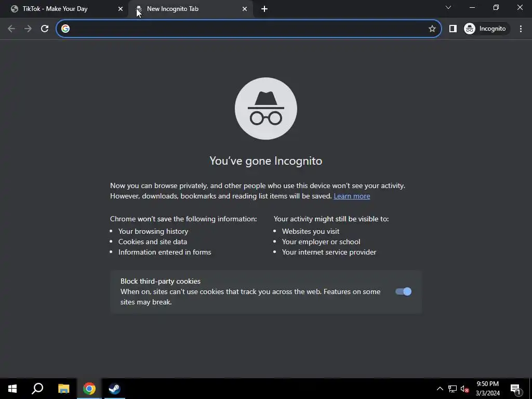532x399 pixels.
Task: Open the Learn more link
Action: point(352,196)
